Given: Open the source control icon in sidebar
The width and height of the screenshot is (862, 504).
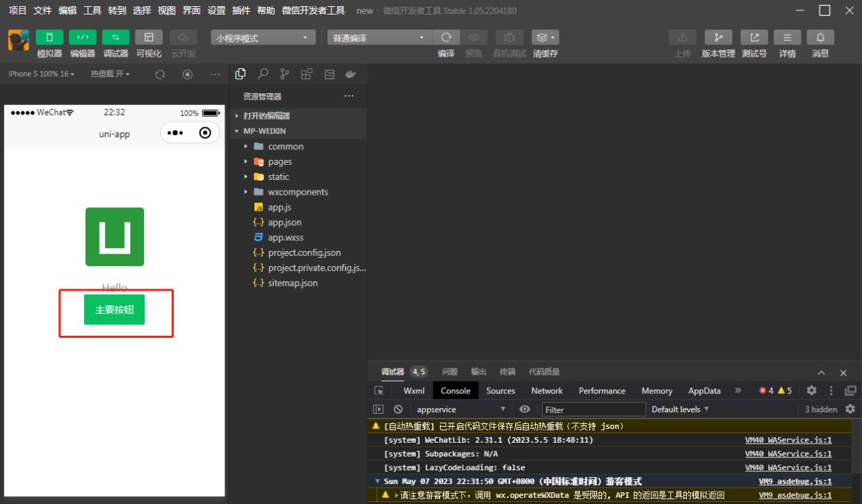Looking at the screenshot, I should tap(284, 74).
